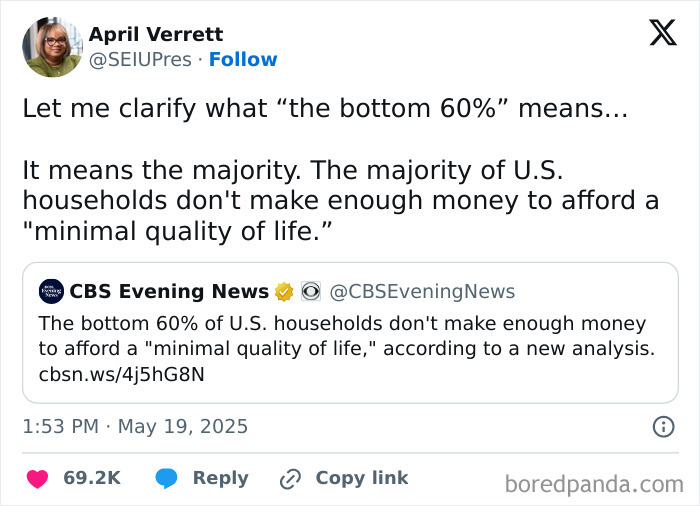
Task: Click the X logo in the corner
Action: (x=662, y=33)
